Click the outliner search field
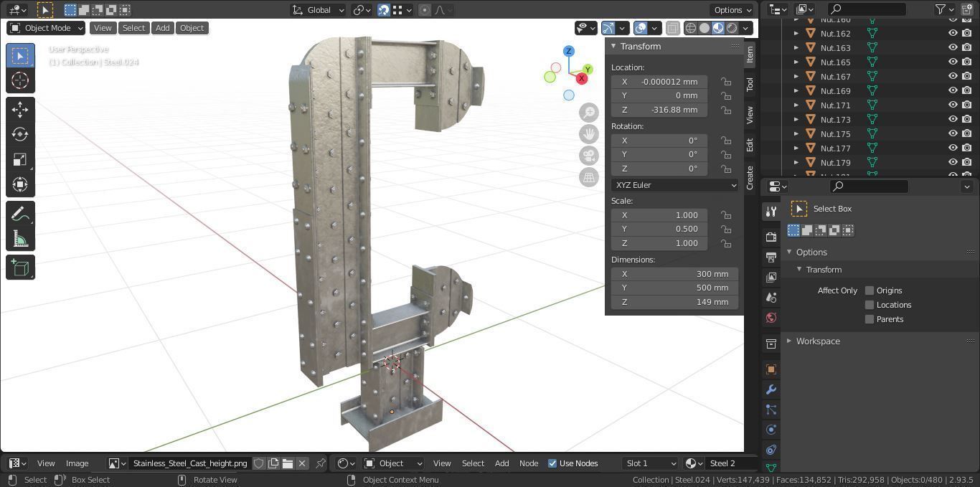 (867, 9)
